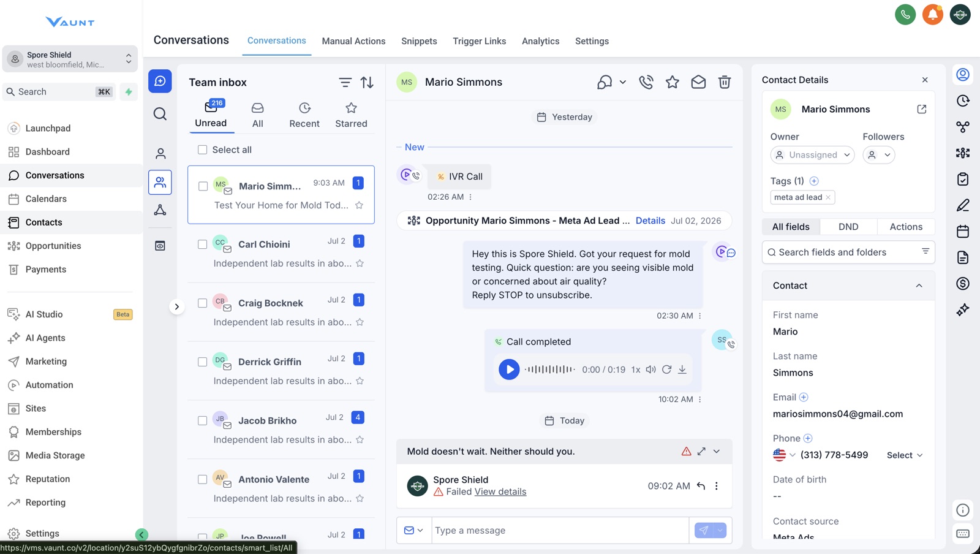Mark conversation as read envelope icon
Viewport: 980px width, 554px height.
click(x=698, y=82)
